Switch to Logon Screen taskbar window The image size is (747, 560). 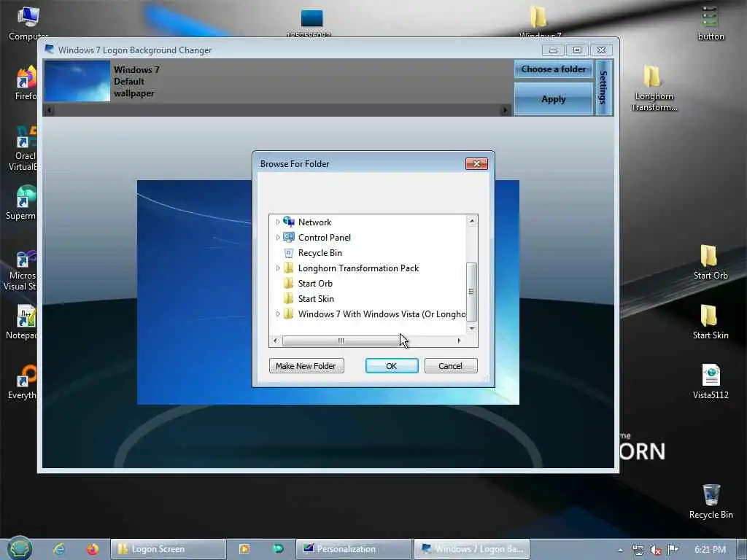pyautogui.click(x=169, y=549)
